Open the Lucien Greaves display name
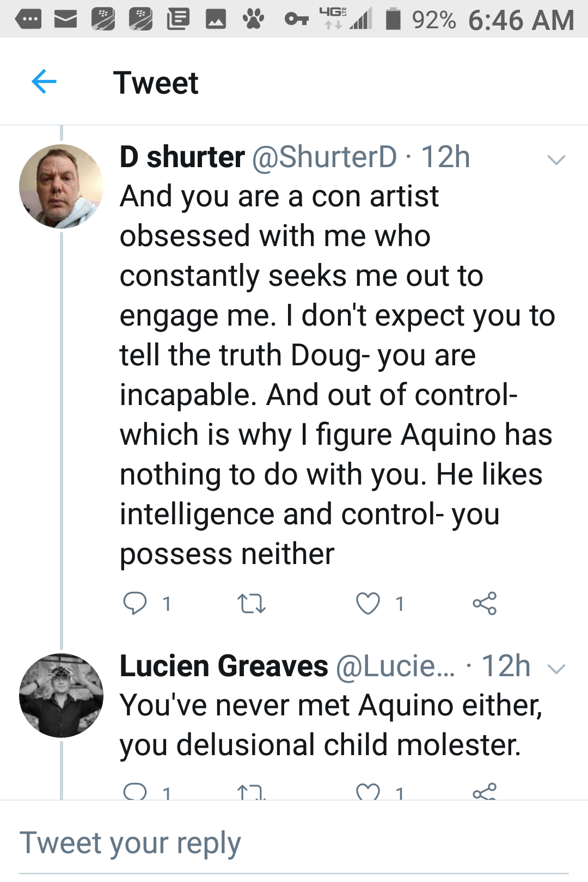This screenshot has height=882, width=588. click(x=224, y=666)
